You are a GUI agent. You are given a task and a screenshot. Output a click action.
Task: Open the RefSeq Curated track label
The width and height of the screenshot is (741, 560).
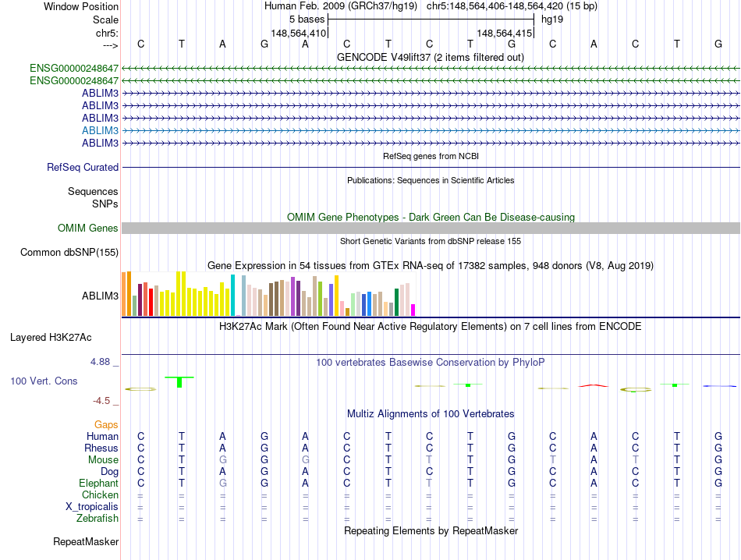[83, 167]
